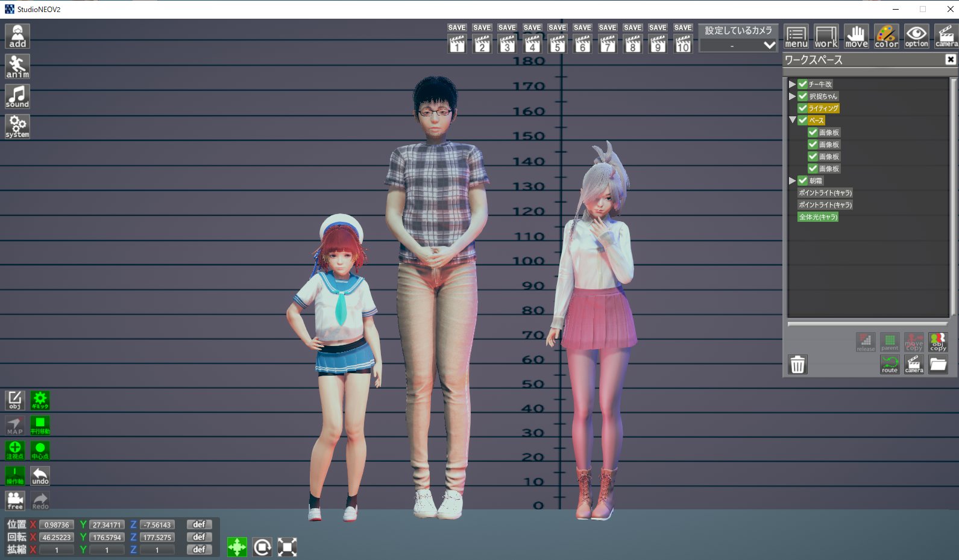959x560 pixels.
Task: Select the ライティング folder label
Action: click(x=824, y=109)
